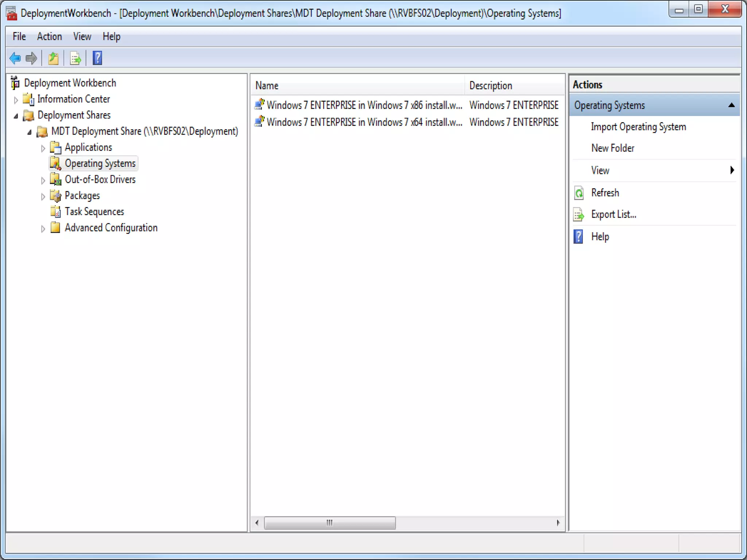Collapse the Deployment Shares node
The image size is (747, 560).
point(16,116)
